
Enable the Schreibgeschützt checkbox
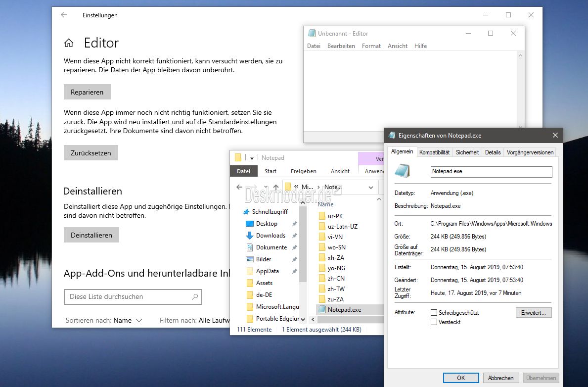(x=434, y=312)
